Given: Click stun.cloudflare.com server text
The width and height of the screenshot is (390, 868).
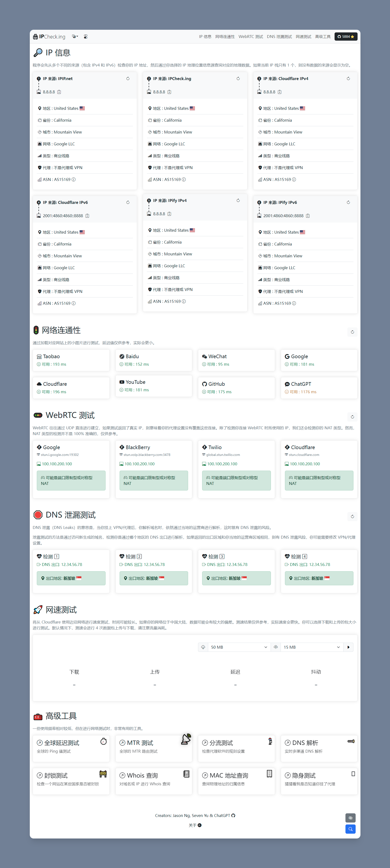Looking at the screenshot, I should coord(304,455).
